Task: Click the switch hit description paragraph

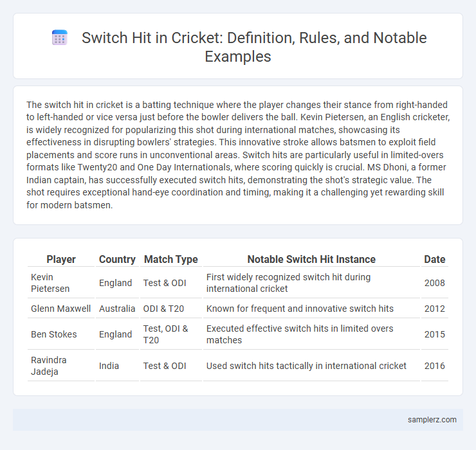Action: tap(238, 155)
